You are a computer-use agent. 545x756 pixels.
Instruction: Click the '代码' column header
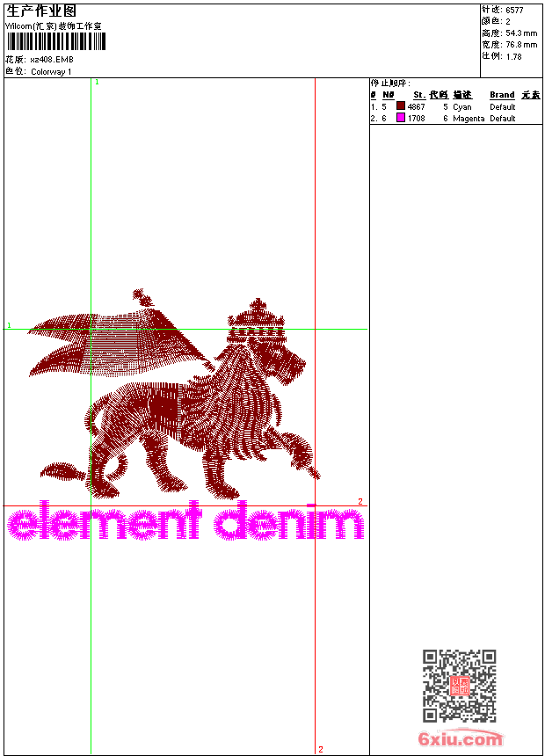[439, 95]
